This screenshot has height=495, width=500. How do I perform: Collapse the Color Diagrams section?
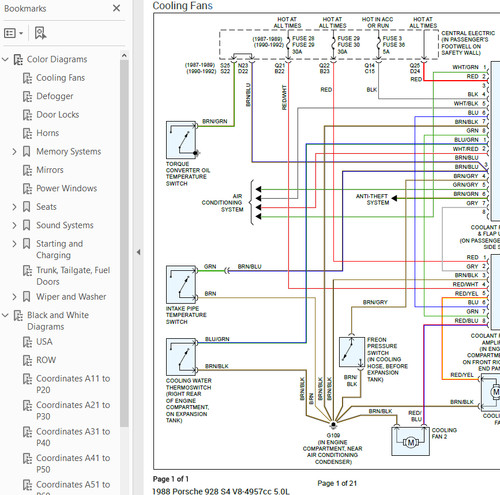[5, 59]
